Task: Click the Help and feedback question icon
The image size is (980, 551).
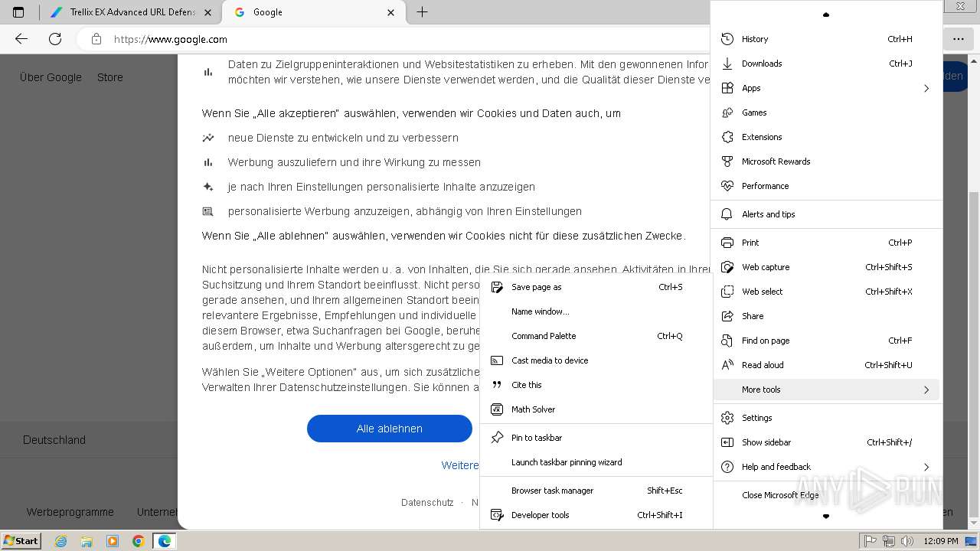Action: (x=727, y=467)
